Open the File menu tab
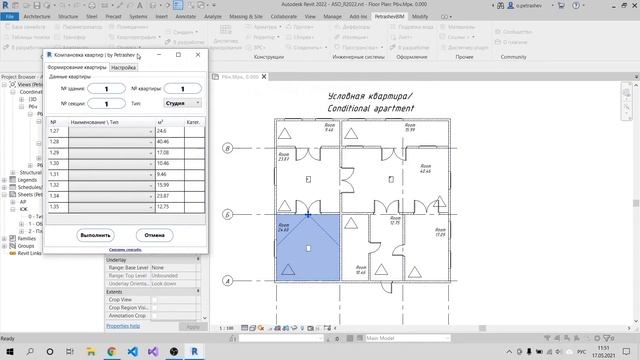 pyautogui.click(x=10, y=16)
